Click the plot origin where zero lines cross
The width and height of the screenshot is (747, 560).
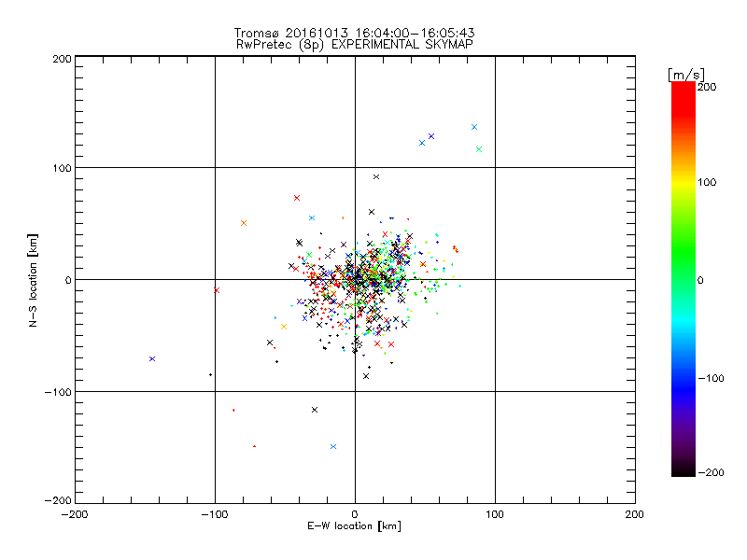pyautogui.click(x=355, y=279)
